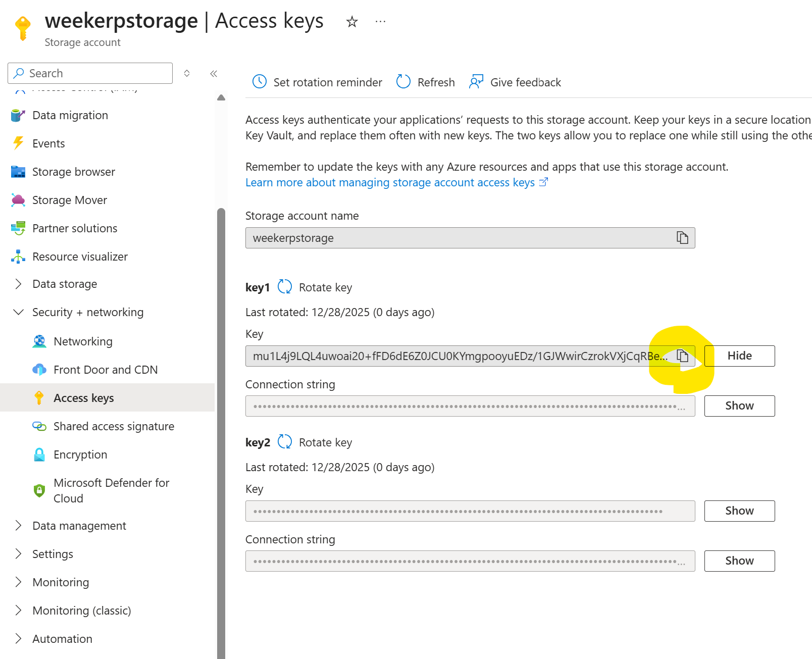The image size is (812, 659).
Task: Open the more options ellipsis menu
Action: coord(380,22)
